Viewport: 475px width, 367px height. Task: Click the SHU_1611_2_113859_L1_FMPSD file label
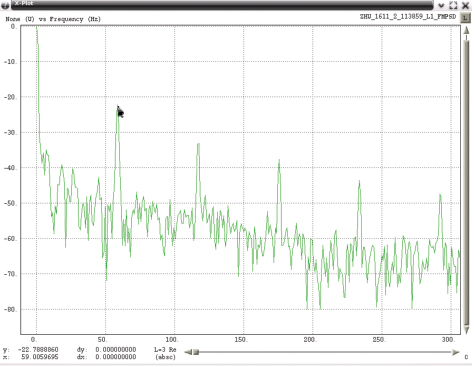click(408, 16)
